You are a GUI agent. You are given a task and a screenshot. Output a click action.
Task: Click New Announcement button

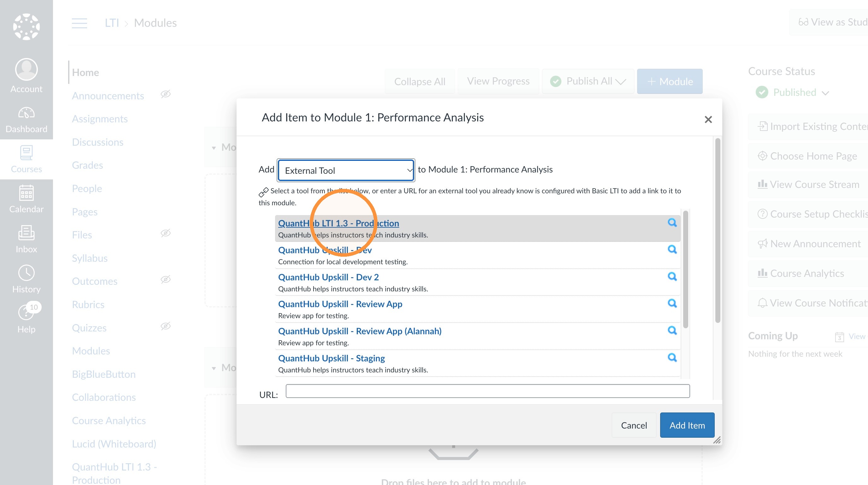point(808,243)
